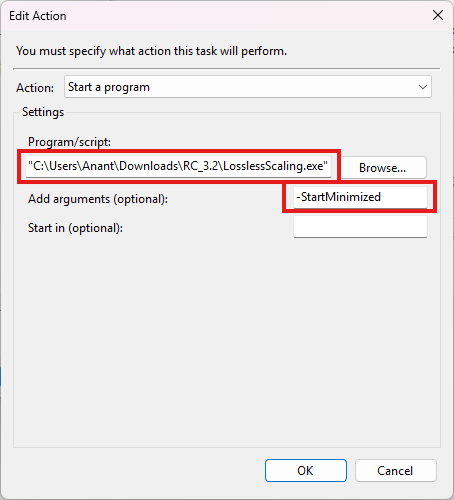Click the Action: label

pos(35,88)
